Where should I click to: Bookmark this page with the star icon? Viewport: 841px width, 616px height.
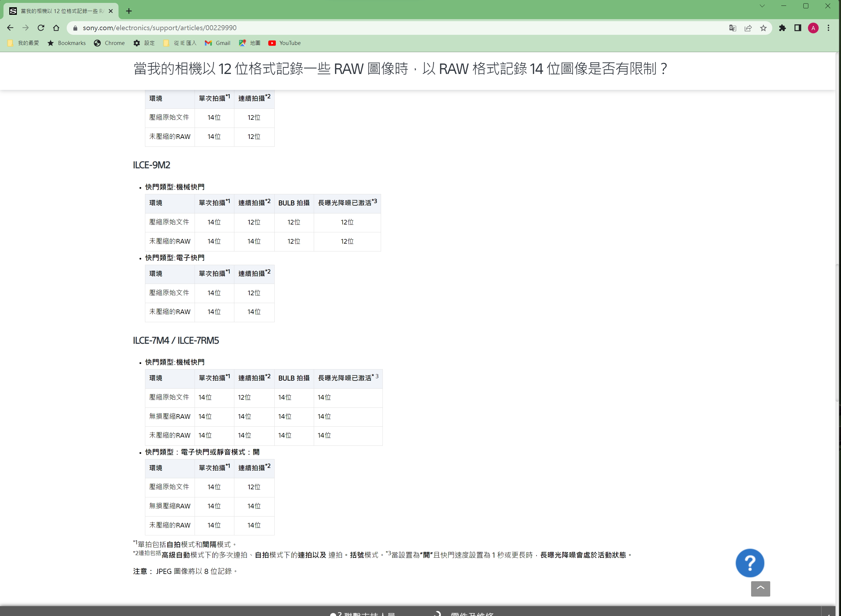click(764, 28)
